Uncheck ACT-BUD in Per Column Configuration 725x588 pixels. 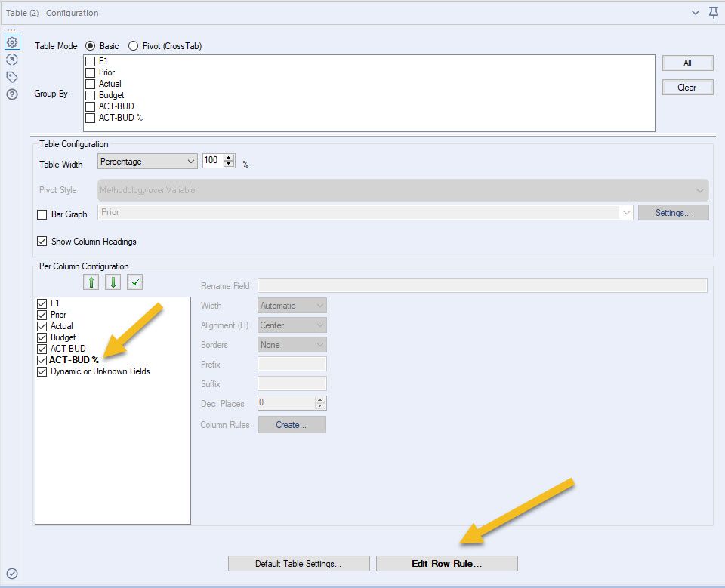[x=42, y=349]
